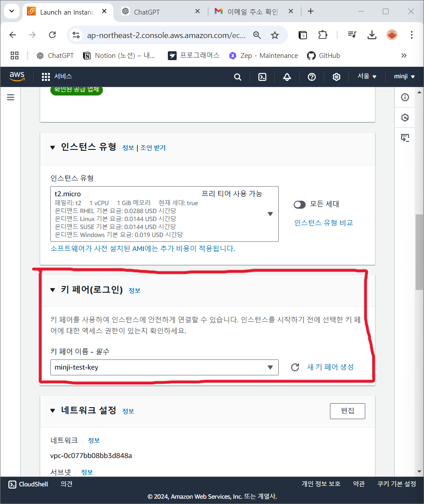The height and width of the screenshot is (504, 424).
Task: Click the 새 키 페어 생성 link
Action: pos(330,367)
